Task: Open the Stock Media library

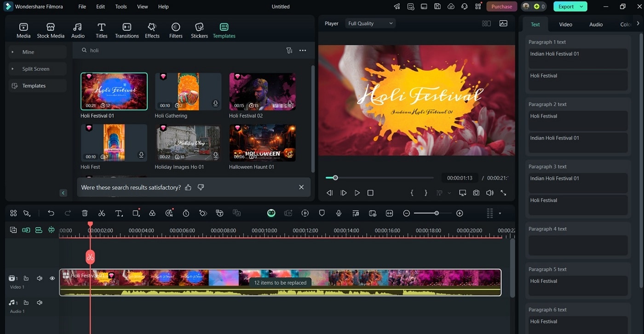Action: point(51,30)
